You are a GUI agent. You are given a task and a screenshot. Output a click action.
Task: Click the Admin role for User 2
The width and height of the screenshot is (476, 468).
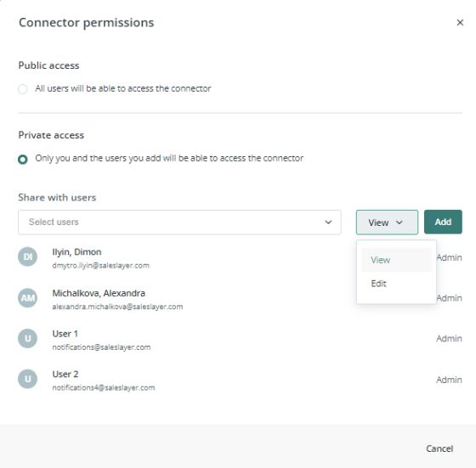(x=449, y=380)
